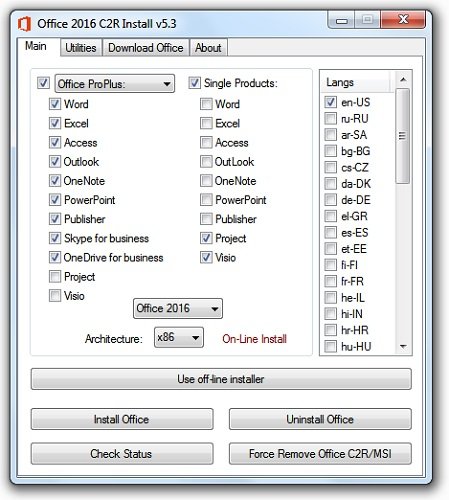Open the Download Office tab
449x500 pixels.
[x=146, y=48]
